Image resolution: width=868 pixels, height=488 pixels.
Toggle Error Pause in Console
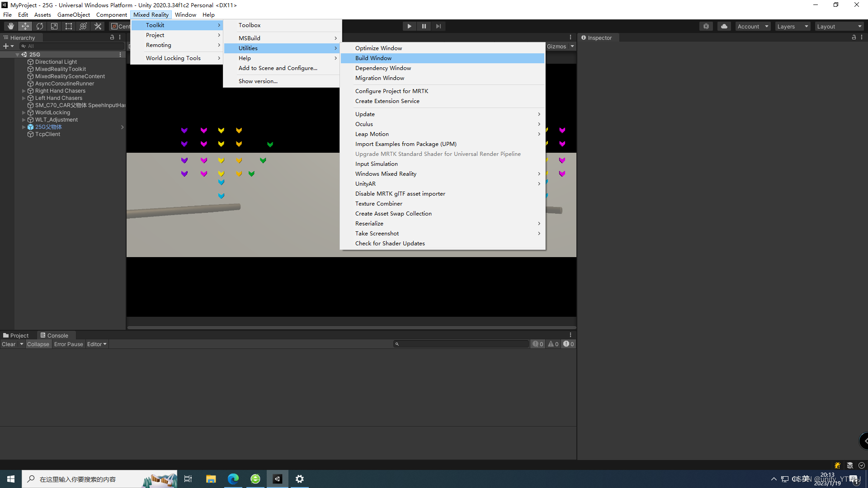[69, 344]
